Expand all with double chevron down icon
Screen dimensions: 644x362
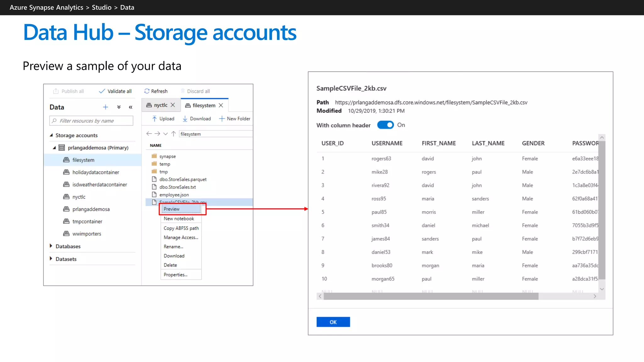click(x=119, y=107)
